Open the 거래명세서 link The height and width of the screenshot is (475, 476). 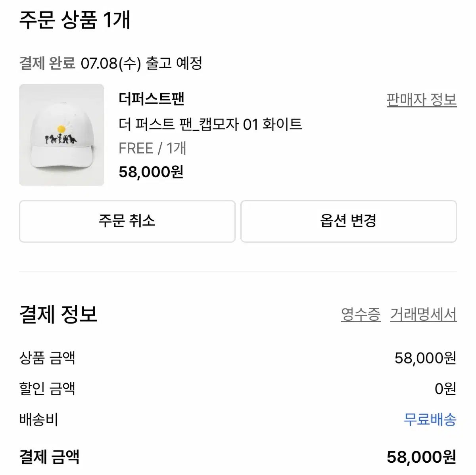point(423,315)
